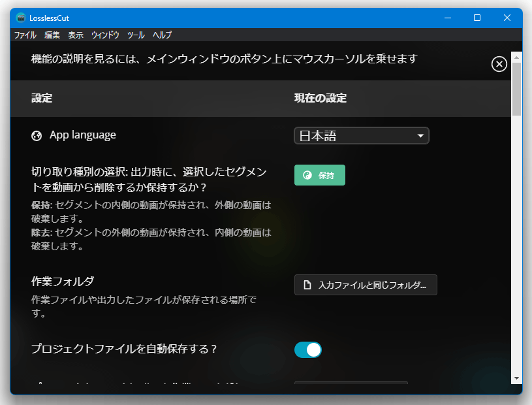
Task: Click the 現在の設定 column header
Action: 321,98
